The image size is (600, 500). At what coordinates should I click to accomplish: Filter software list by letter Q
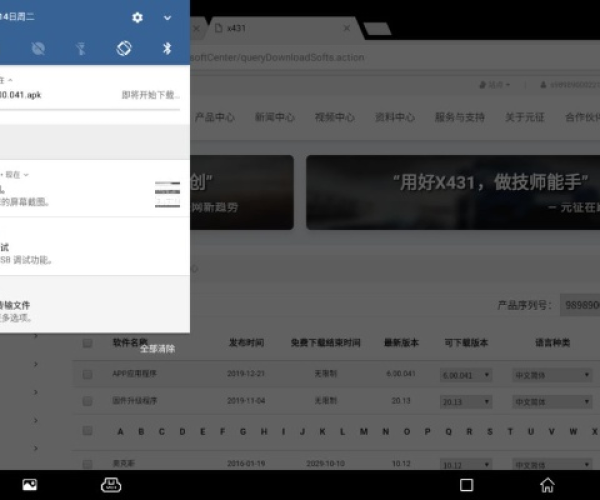(448, 432)
